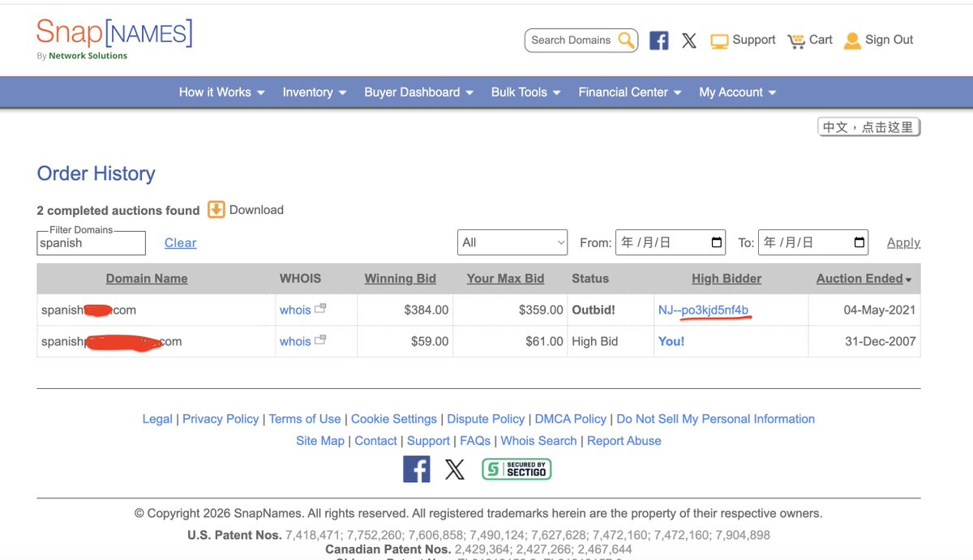Click the Support monitor icon

(719, 41)
